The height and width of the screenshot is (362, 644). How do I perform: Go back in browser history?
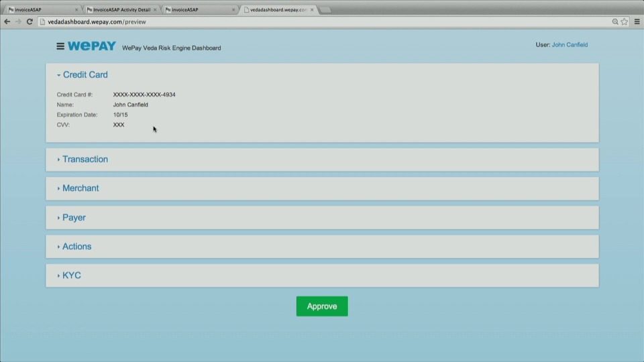7,21
